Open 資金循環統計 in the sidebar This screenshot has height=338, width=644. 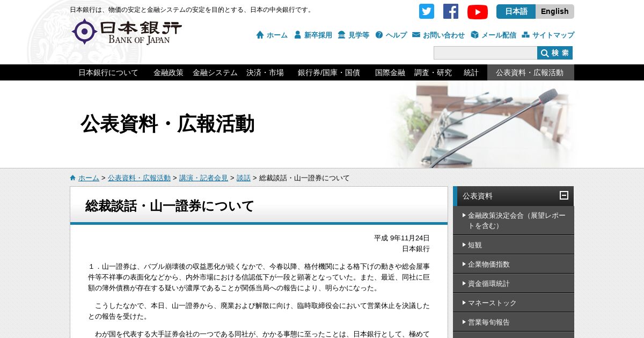(x=514, y=283)
